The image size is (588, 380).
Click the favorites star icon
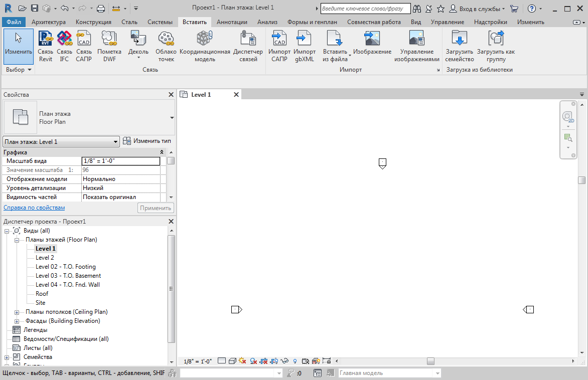pyautogui.click(x=440, y=9)
